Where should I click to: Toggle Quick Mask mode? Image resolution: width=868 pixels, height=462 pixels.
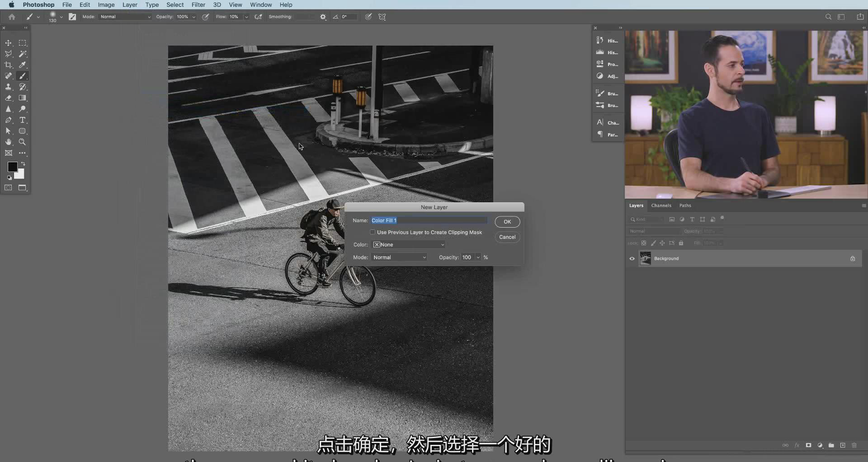coord(8,188)
